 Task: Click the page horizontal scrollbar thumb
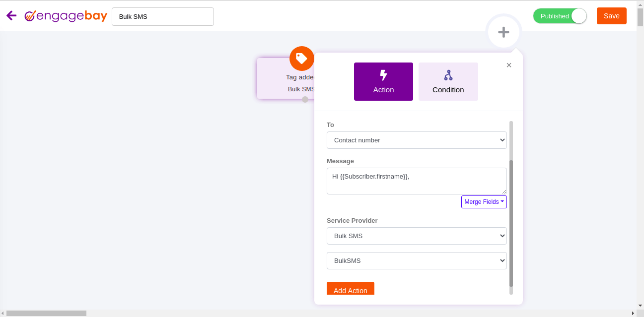pyautogui.click(x=46, y=313)
